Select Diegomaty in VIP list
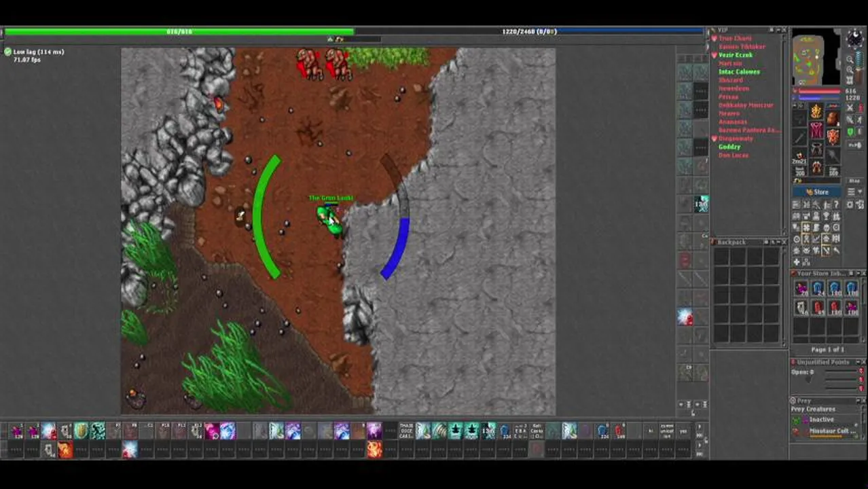The height and width of the screenshot is (489, 868). pyautogui.click(x=736, y=139)
